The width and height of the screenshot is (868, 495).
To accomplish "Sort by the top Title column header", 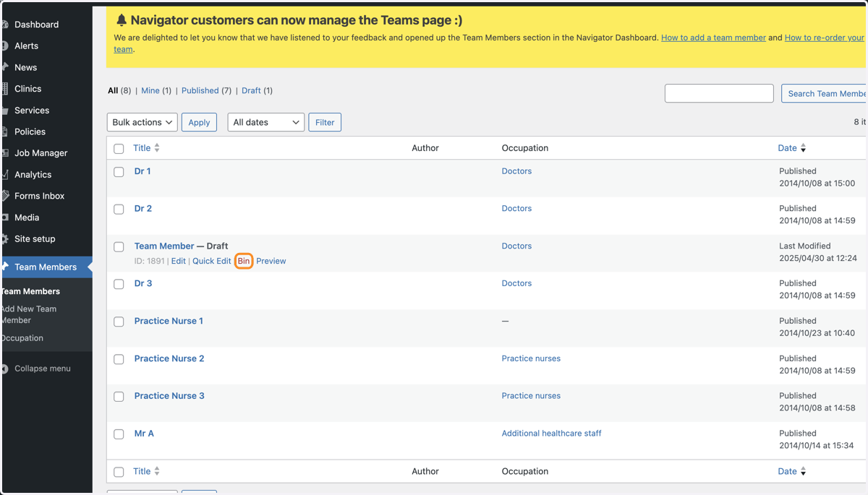I will tap(142, 148).
